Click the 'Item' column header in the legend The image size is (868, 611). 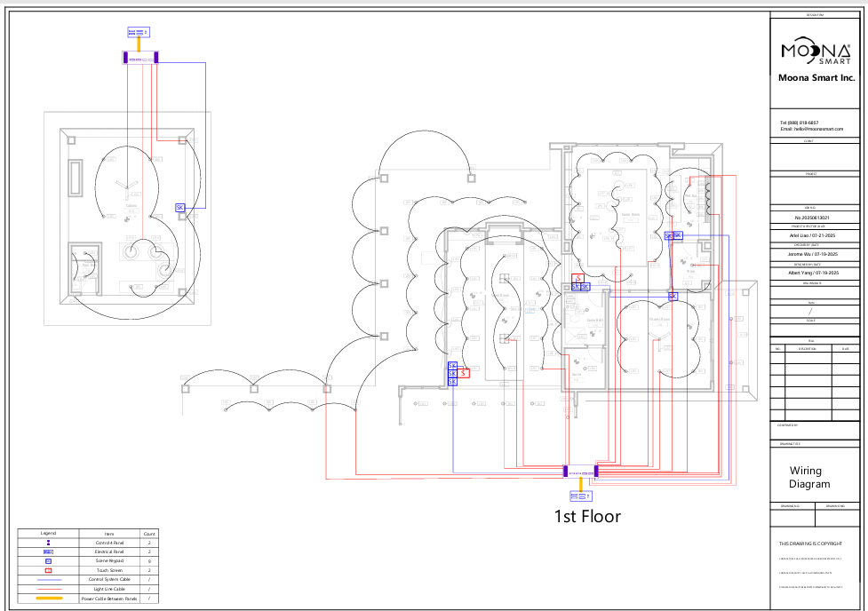click(109, 534)
